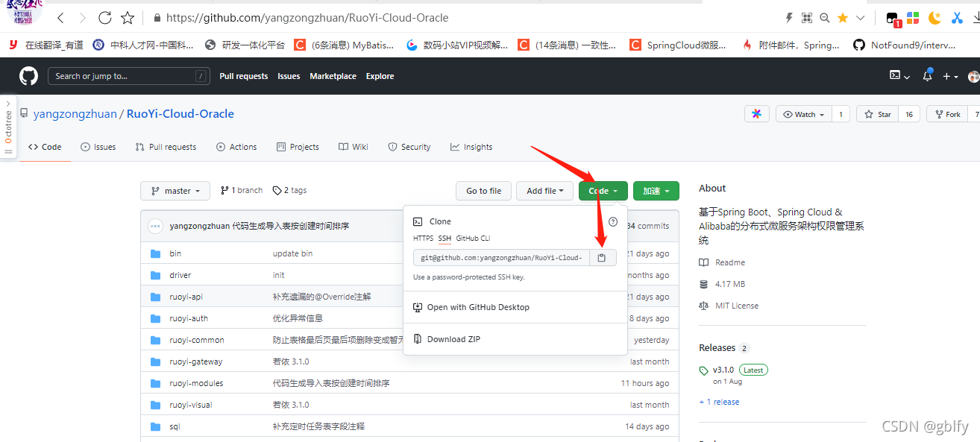
Task: Click the lightning bolt icon in address bar
Action: pos(790,17)
